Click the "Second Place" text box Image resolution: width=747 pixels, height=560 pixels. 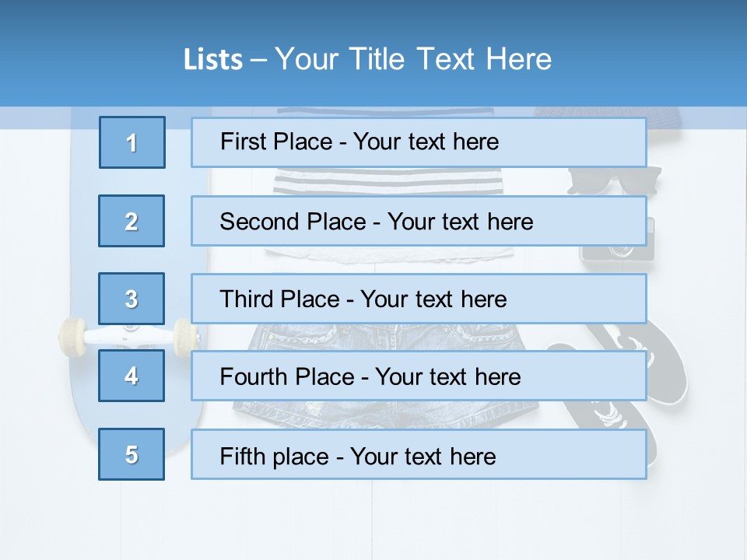(419, 221)
